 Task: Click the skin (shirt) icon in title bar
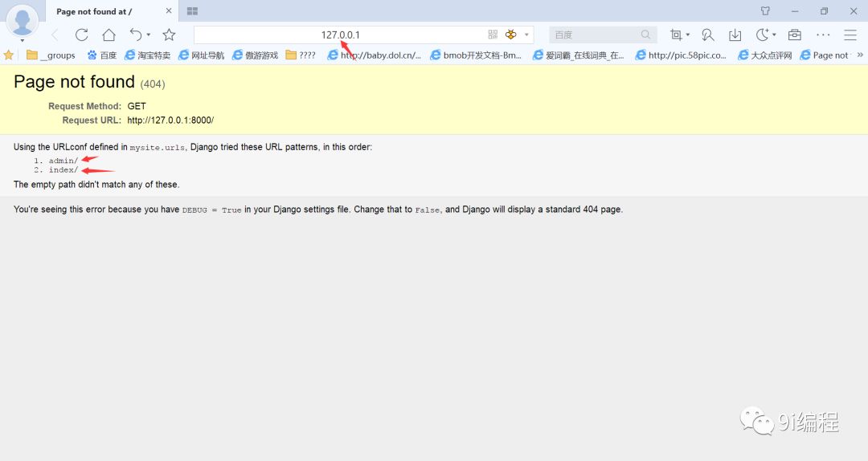pyautogui.click(x=765, y=11)
